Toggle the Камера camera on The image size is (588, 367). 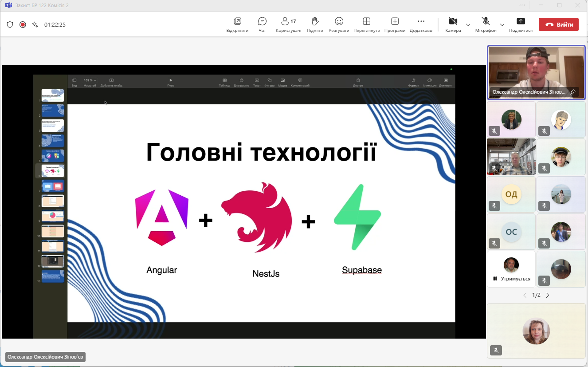pyautogui.click(x=453, y=21)
